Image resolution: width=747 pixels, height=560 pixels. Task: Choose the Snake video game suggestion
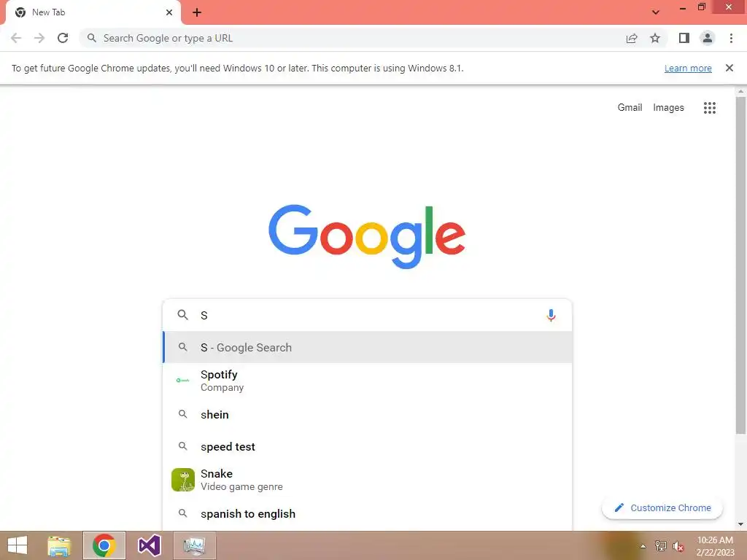tap(368, 480)
